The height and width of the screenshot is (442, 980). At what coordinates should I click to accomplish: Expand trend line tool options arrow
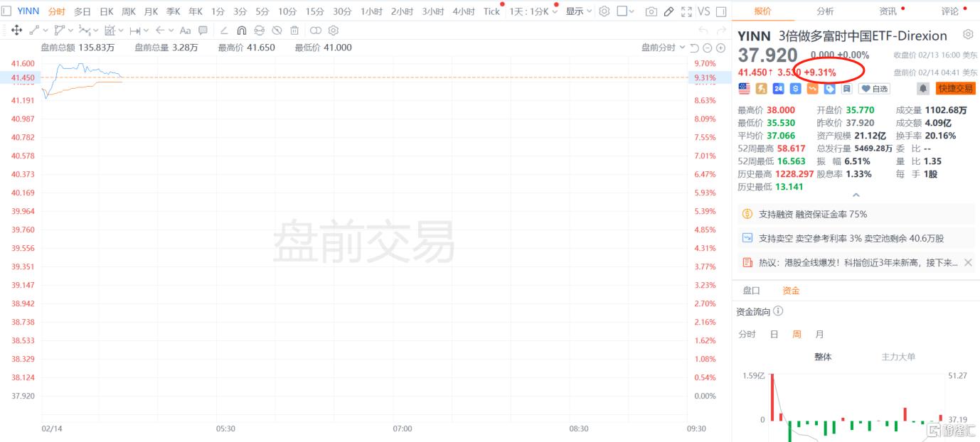click(46, 31)
